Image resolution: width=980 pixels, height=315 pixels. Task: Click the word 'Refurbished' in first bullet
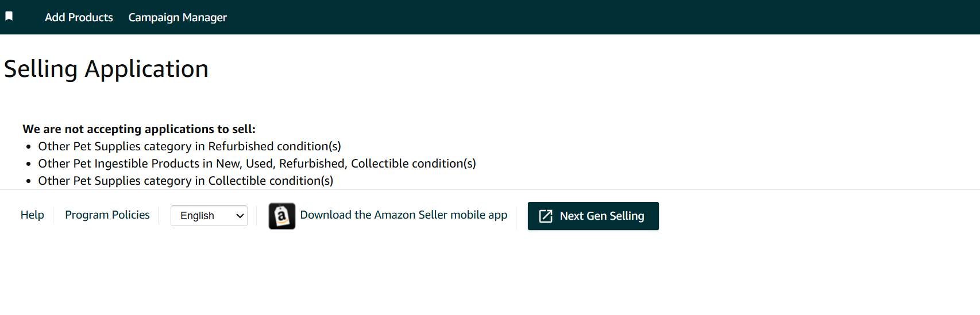[x=241, y=146]
